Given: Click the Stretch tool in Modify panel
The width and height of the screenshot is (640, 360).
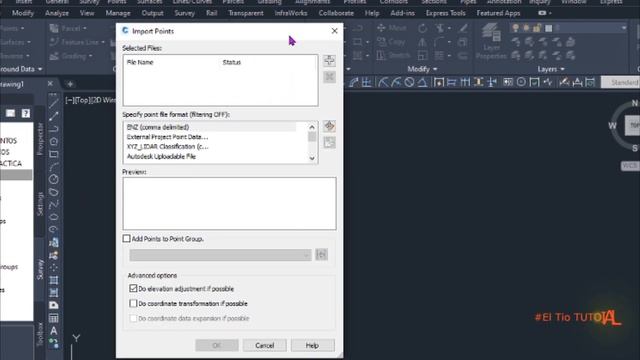Looking at the screenshot, I should pos(393,55).
